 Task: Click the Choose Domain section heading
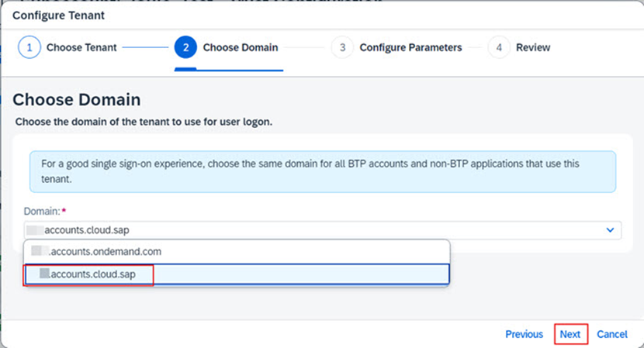[x=77, y=100]
